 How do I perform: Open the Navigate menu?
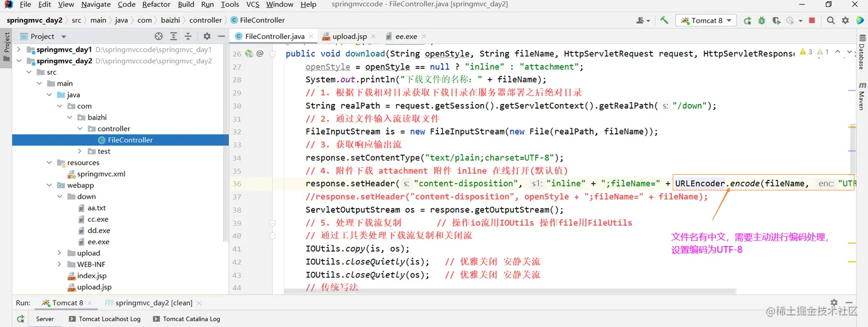pyautogui.click(x=96, y=5)
